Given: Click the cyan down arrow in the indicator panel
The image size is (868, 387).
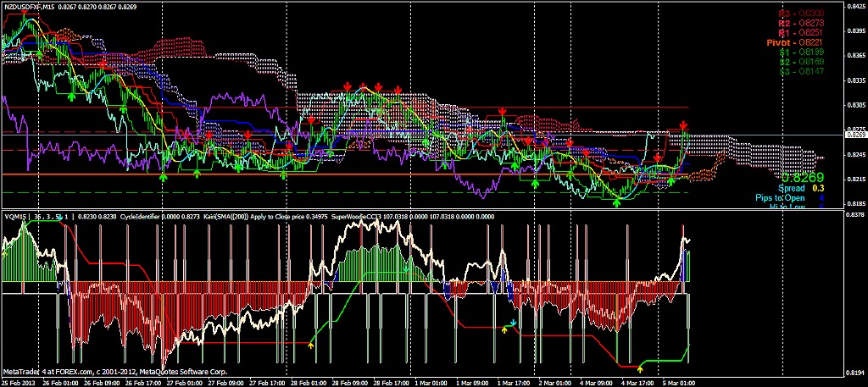Looking at the screenshot, I should click(513, 323).
